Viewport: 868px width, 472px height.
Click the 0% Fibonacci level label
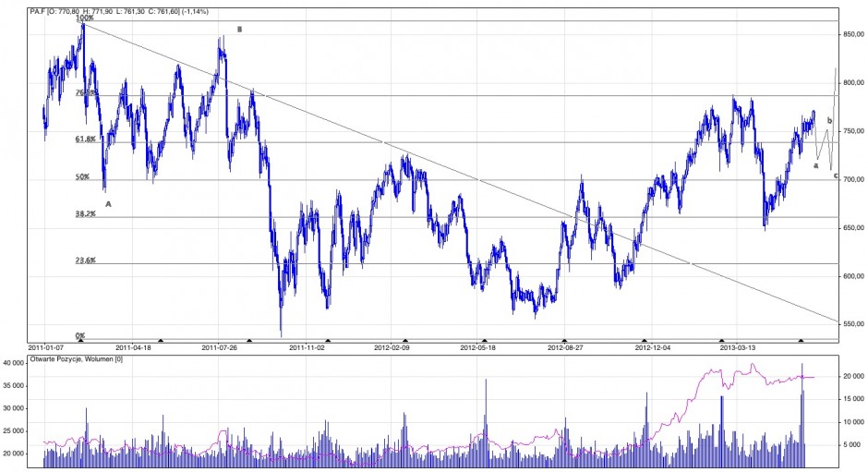click(x=80, y=336)
